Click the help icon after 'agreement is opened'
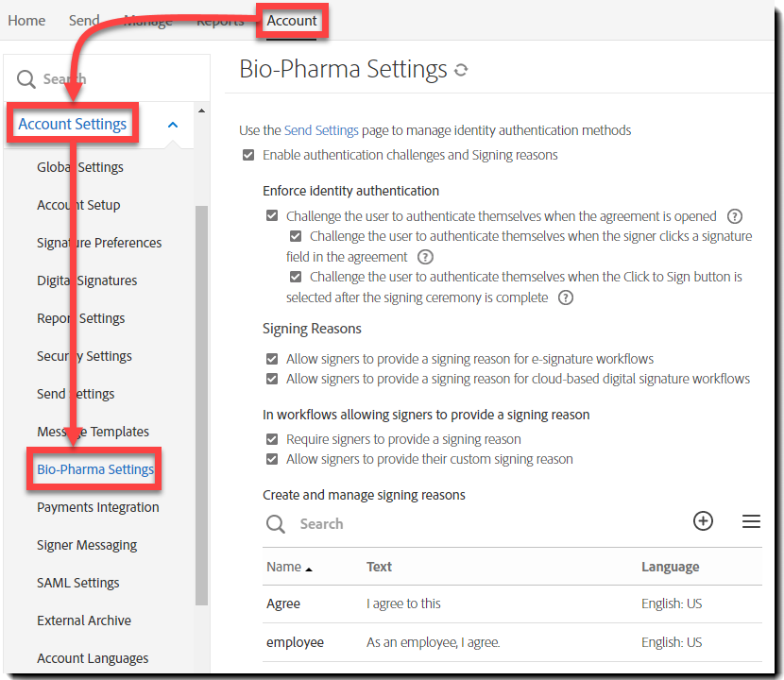784x680 pixels. 735,216
